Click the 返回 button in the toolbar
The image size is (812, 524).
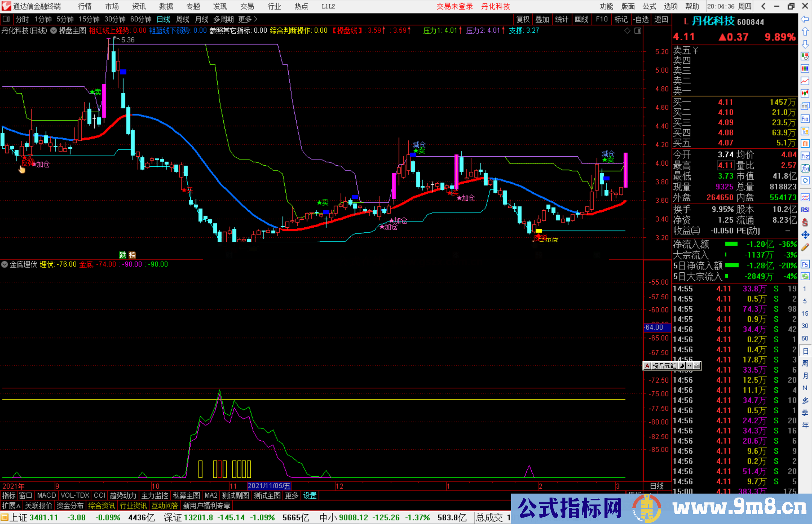click(661, 19)
